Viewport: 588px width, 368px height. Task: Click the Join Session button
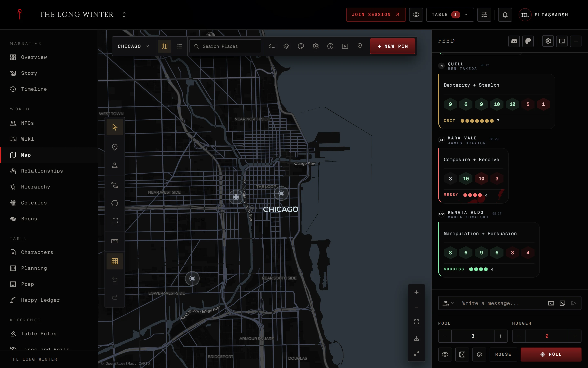point(376,15)
